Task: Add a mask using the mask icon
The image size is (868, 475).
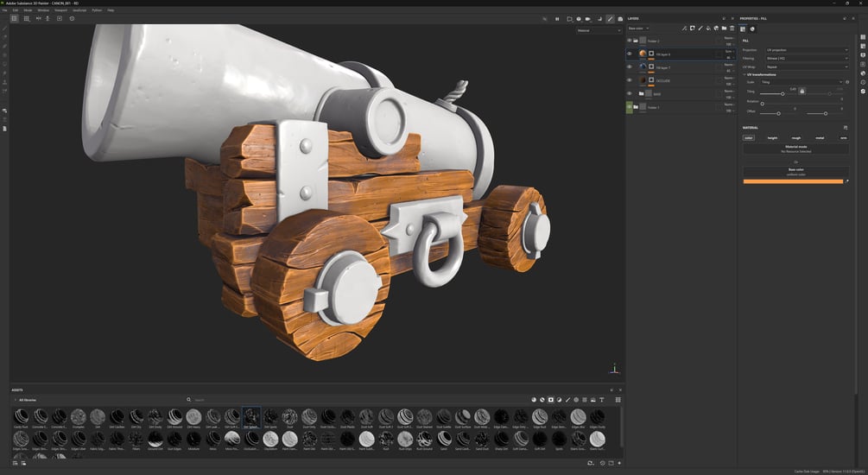Action: pyautogui.click(x=692, y=28)
